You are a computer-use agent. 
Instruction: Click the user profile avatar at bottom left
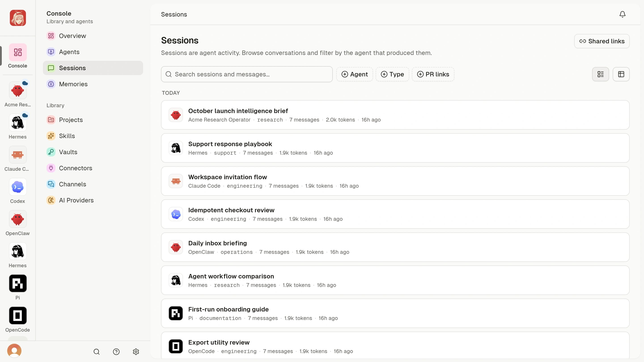click(x=14, y=351)
